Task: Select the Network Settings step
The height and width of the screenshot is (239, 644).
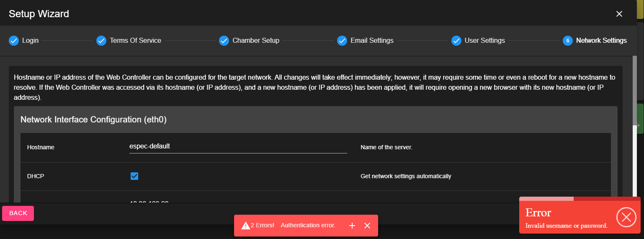Action: pos(595,41)
